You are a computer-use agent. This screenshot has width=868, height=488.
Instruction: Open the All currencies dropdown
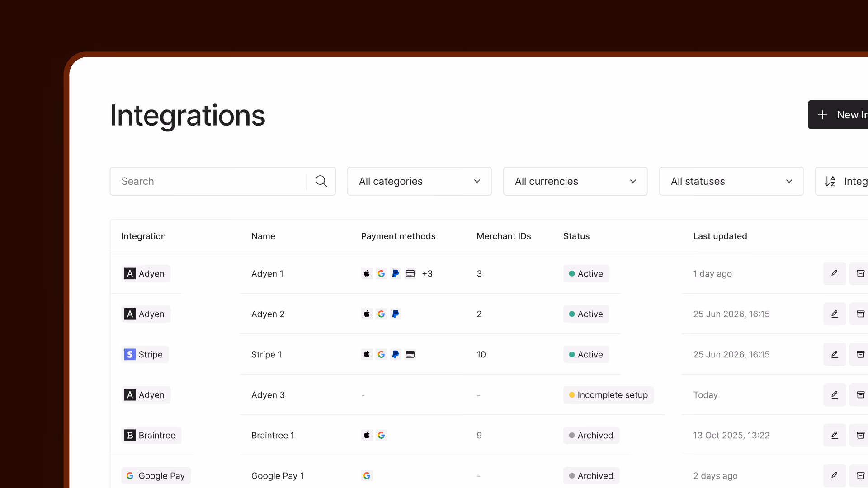[575, 181]
